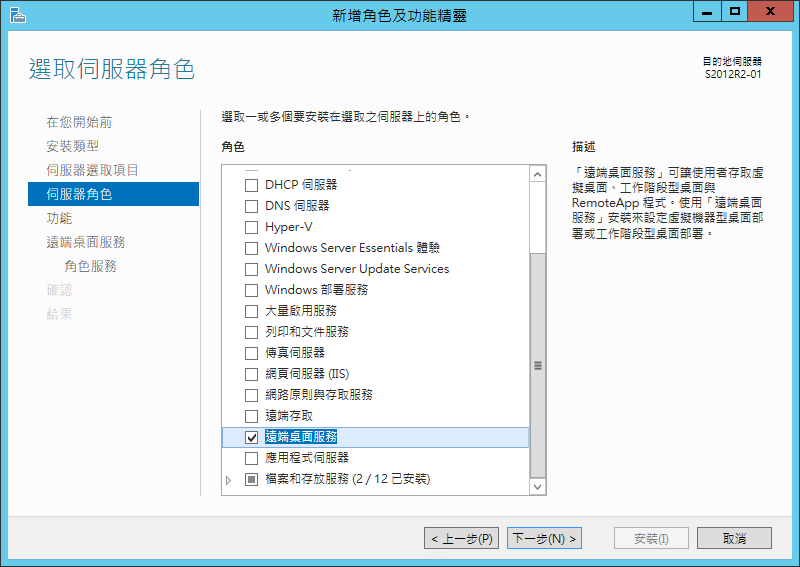
Task: Check the DHCP 伺服器 role checkbox
Action: coord(251,185)
